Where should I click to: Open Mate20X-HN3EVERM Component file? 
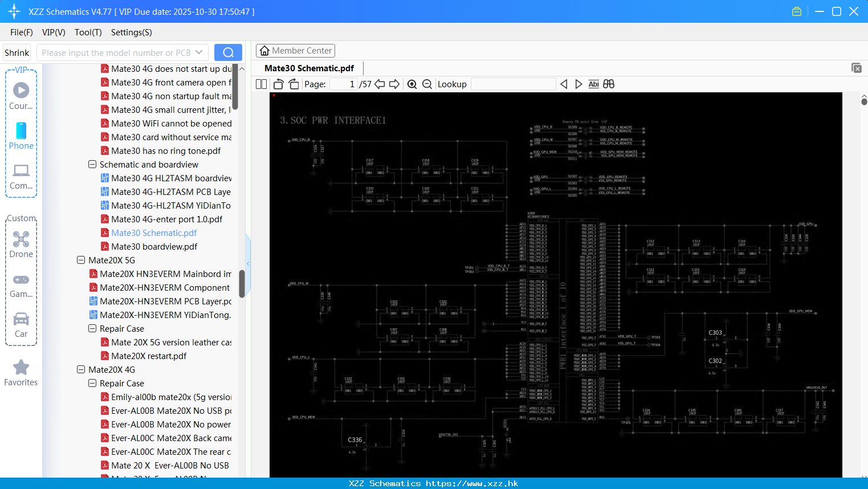pyautogui.click(x=160, y=287)
